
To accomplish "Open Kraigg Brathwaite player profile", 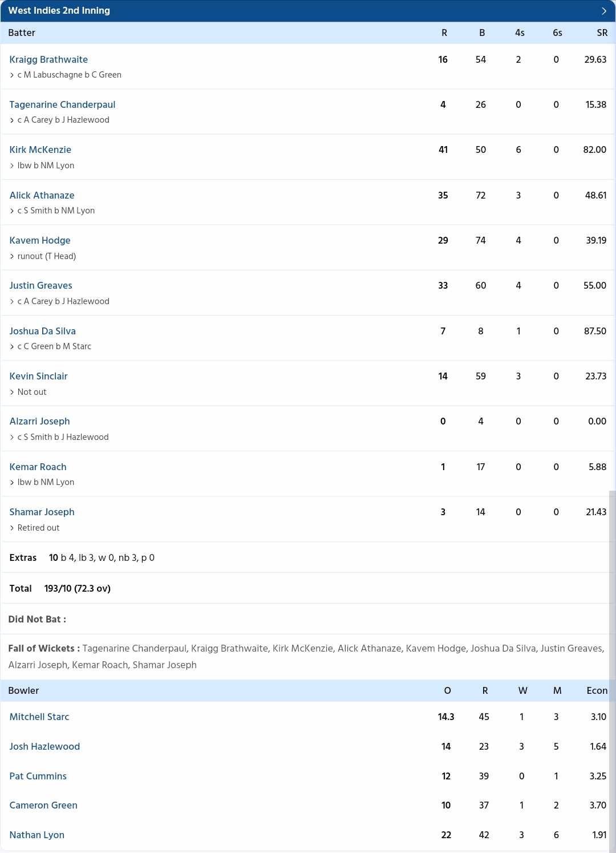I will click(x=48, y=59).
